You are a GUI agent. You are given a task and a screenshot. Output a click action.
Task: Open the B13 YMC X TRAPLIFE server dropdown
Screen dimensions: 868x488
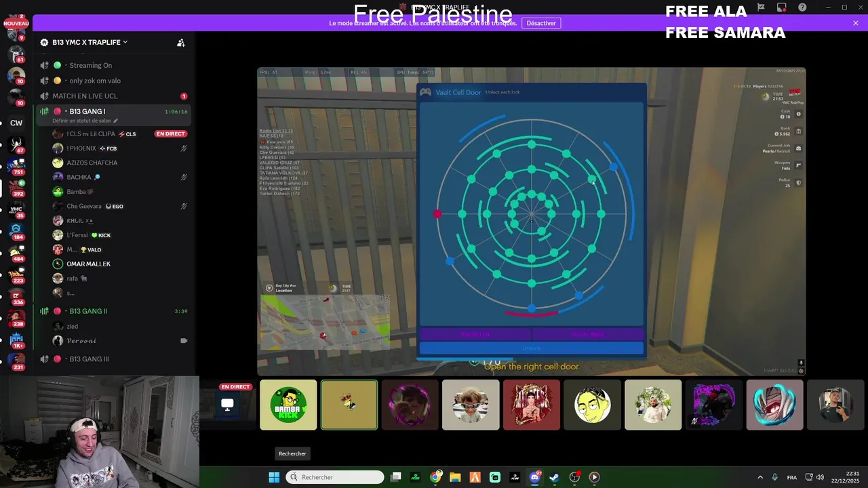[90, 42]
